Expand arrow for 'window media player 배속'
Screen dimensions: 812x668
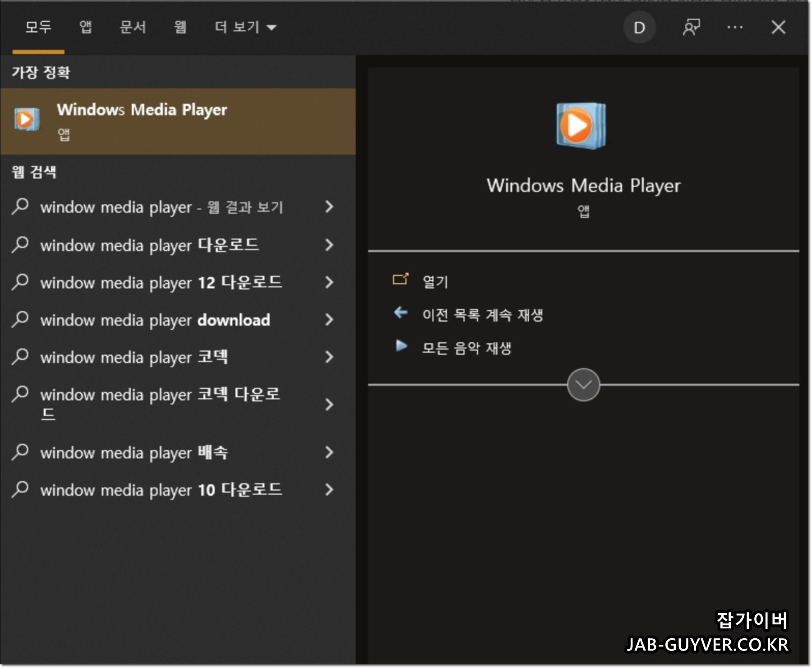[329, 452]
